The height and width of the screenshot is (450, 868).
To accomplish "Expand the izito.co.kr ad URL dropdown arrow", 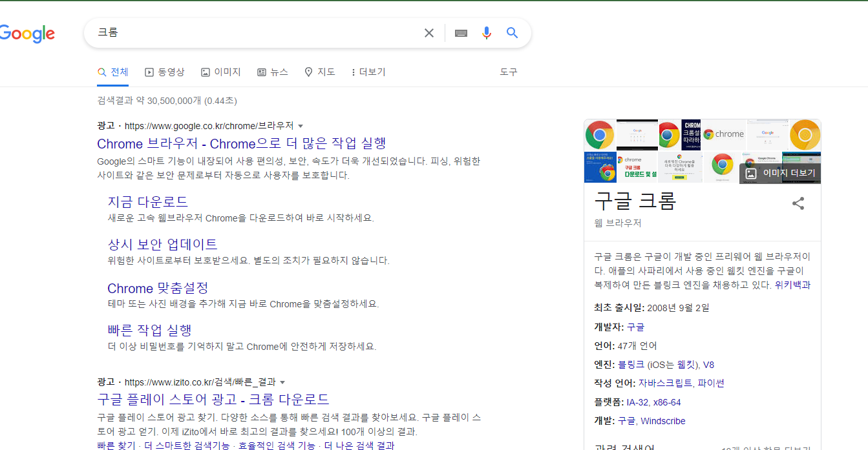I will (282, 382).
